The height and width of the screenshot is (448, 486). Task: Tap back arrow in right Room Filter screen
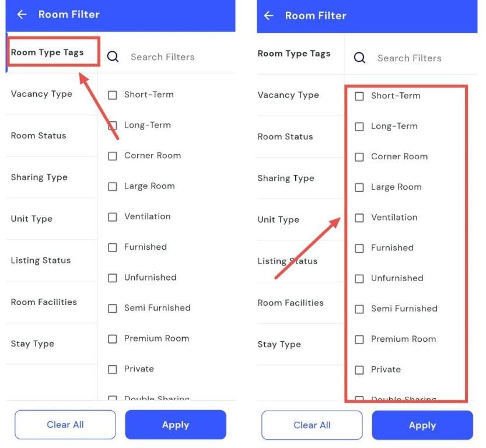pyautogui.click(x=268, y=16)
